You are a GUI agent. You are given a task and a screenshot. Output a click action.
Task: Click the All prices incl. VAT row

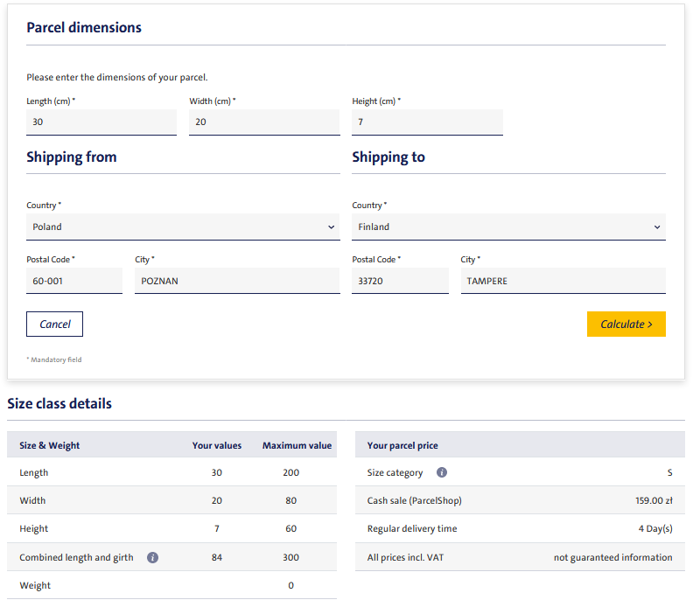(520, 557)
